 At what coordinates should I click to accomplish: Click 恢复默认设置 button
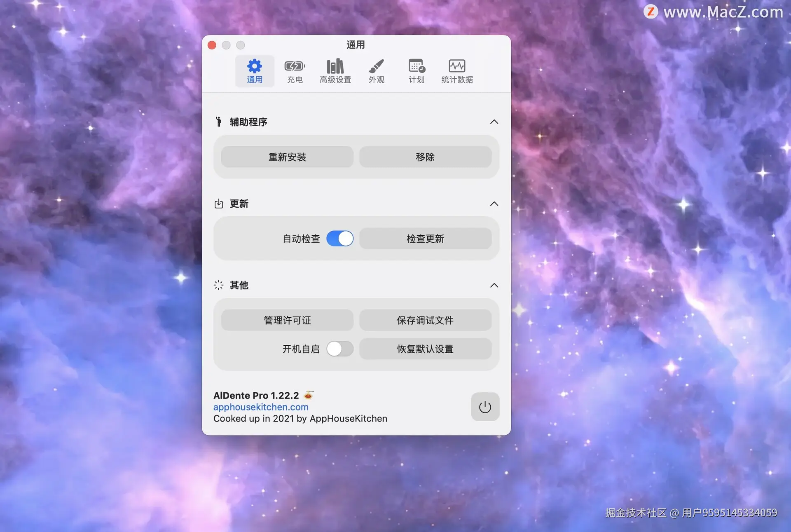point(425,349)
